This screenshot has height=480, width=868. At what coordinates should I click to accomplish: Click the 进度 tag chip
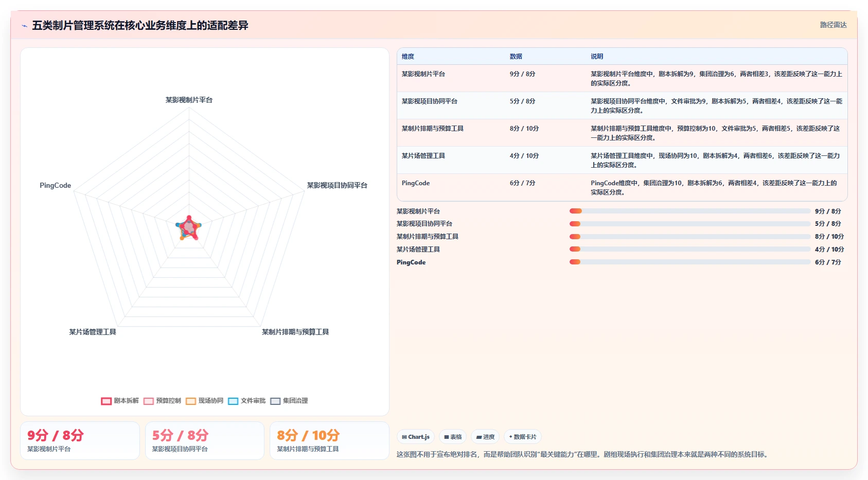point(485,437)
